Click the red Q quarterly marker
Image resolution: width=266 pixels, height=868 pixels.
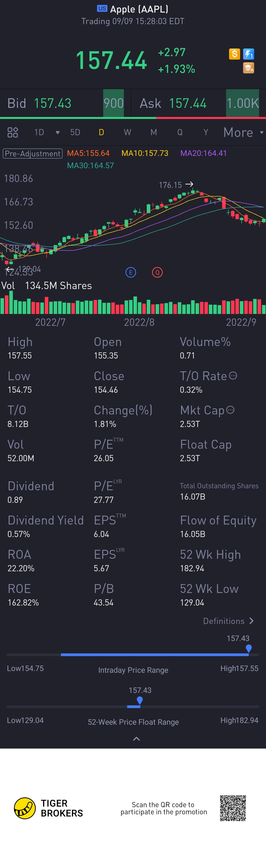click(x=157, y=272)
